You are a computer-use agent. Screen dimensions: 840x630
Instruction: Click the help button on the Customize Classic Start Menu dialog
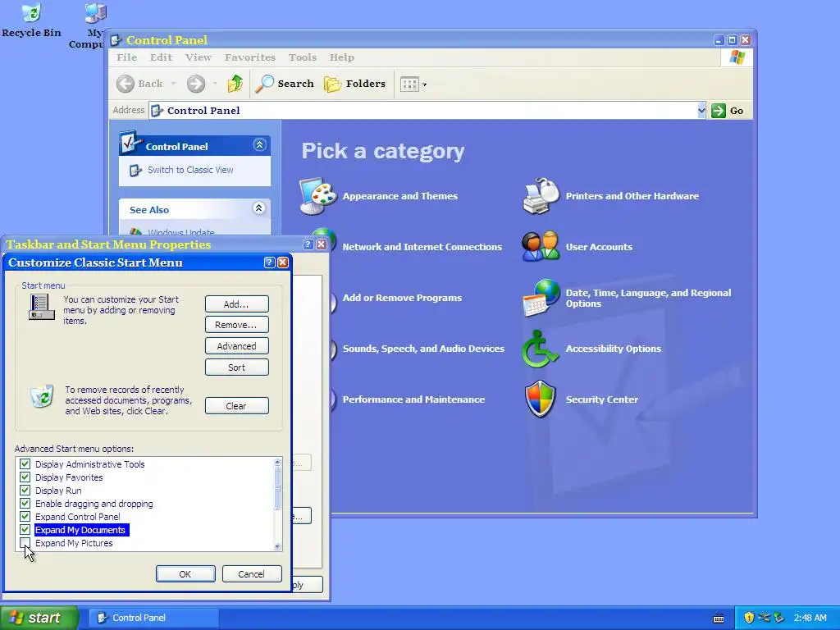pyautogui.click(x=269, y=262)
